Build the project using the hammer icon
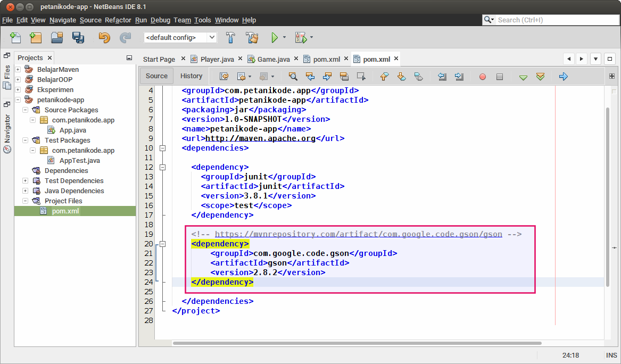The height and width of the screenshot is (364, 621). tap(230, 38)
